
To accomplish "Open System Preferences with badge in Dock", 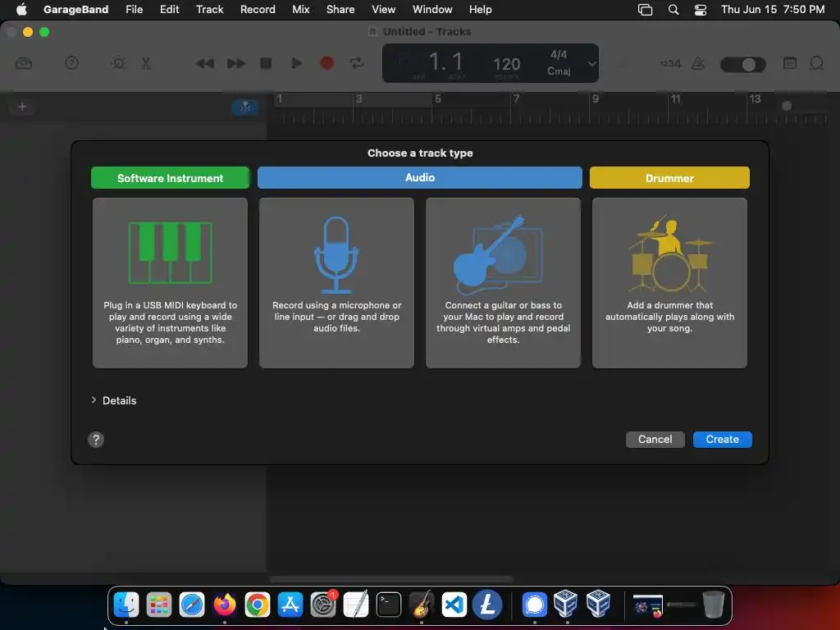I will (323, 605).
